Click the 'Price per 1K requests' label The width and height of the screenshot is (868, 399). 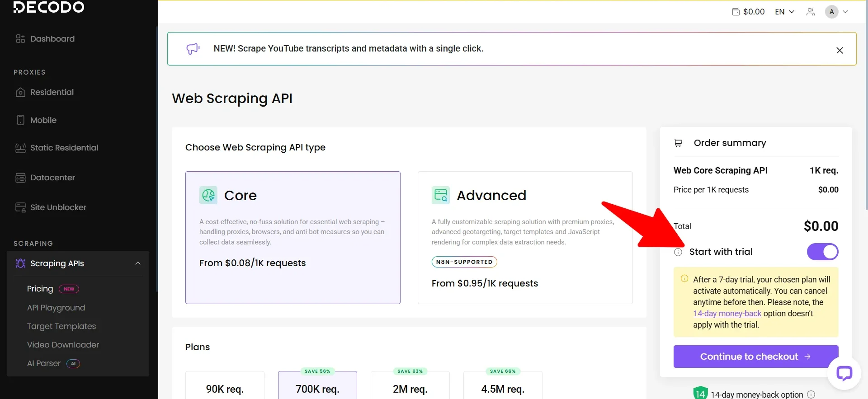click(x=711, y=190)
